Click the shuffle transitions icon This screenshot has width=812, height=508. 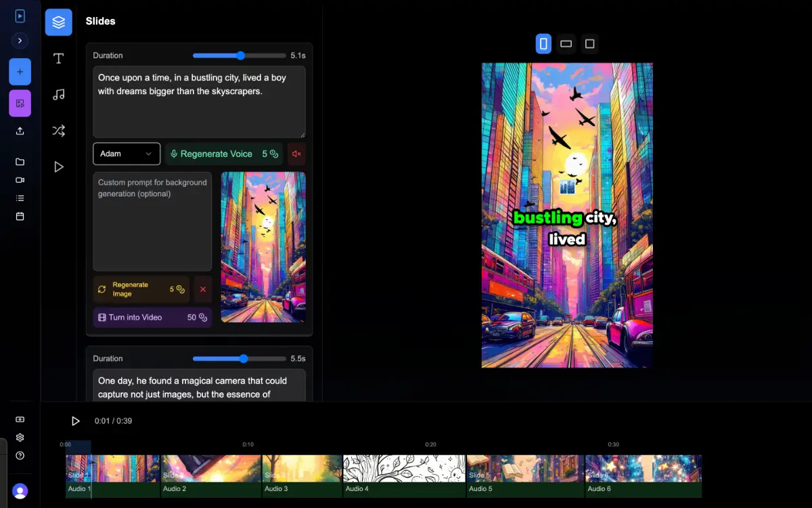pyautogui.click(x=59, y=131)
